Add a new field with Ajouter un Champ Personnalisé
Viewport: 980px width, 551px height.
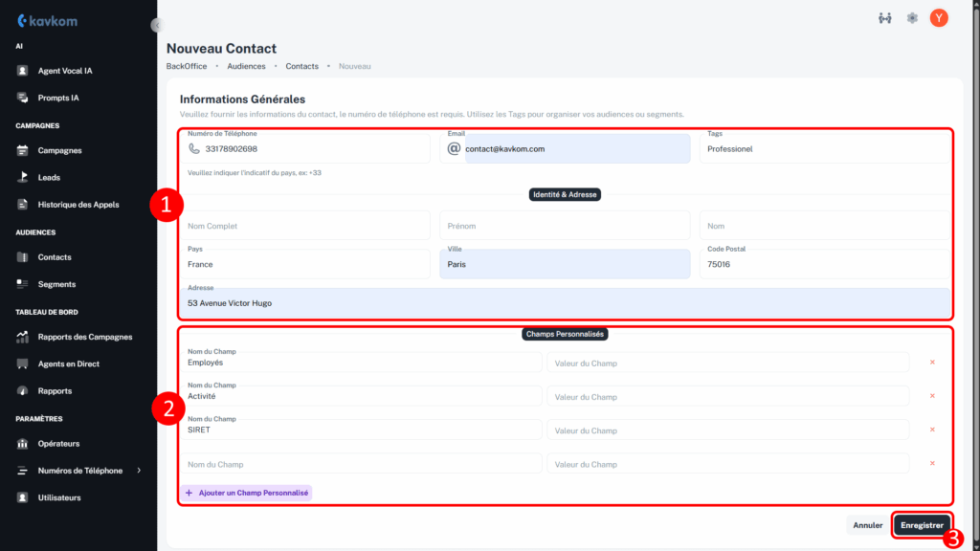(x=247, y=493)
